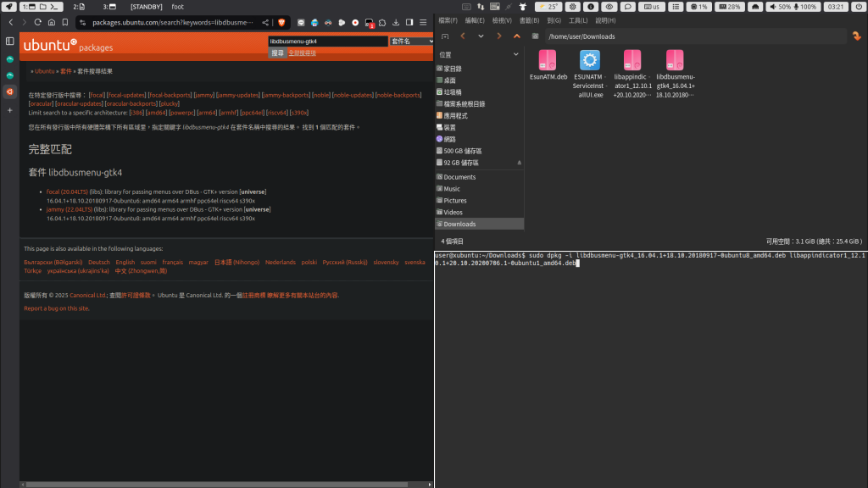Click the power icon in top bar
Image resolution: width=868 pixels, height=488 pixels.
pyautogui.click(x=859, y=7)
